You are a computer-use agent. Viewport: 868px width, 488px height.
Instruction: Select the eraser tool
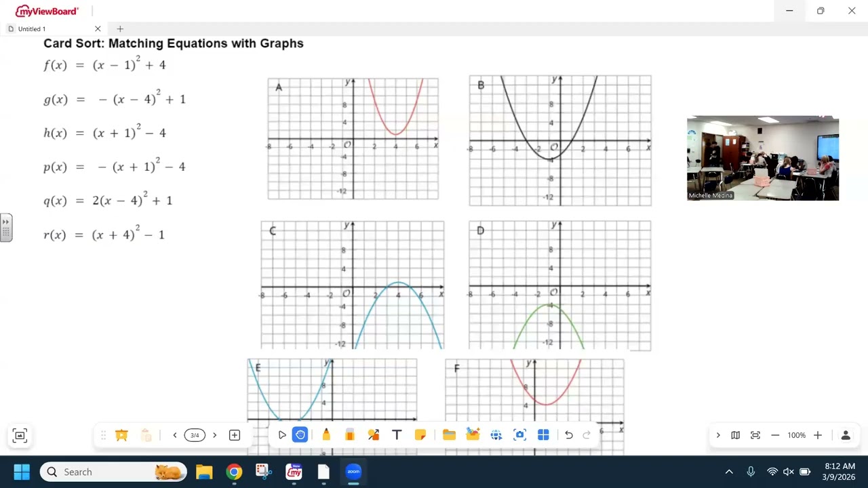350,435
